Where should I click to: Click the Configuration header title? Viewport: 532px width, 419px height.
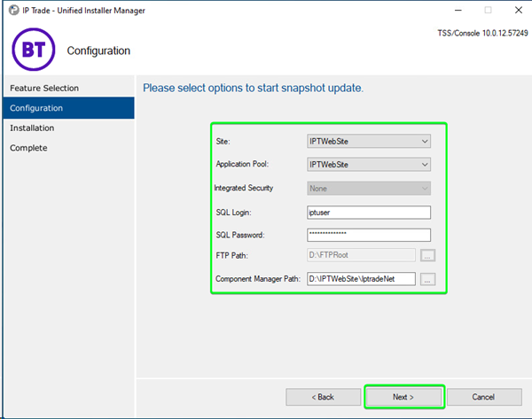click(98, 50)
